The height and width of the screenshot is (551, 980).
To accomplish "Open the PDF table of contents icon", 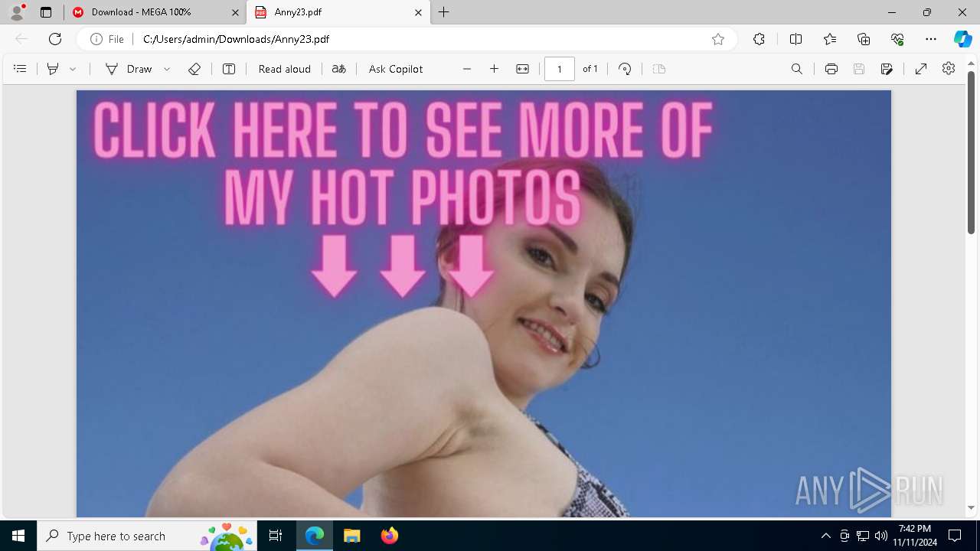I will [x=20, y=69].
